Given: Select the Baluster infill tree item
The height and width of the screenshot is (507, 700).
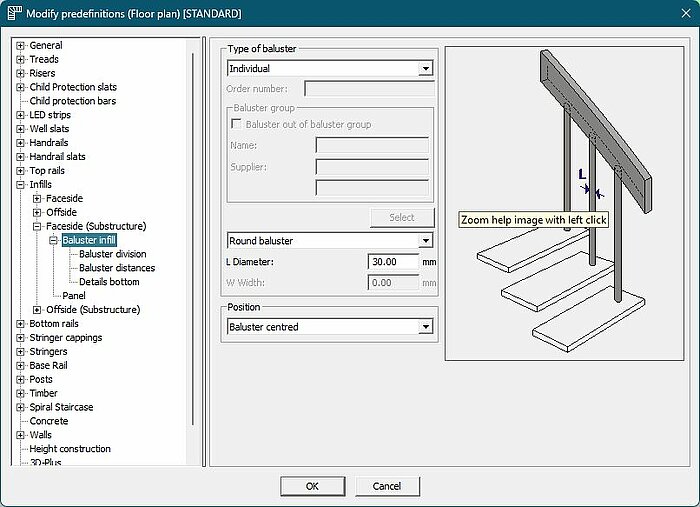Looking at the screenshot, I should point(89,240).
